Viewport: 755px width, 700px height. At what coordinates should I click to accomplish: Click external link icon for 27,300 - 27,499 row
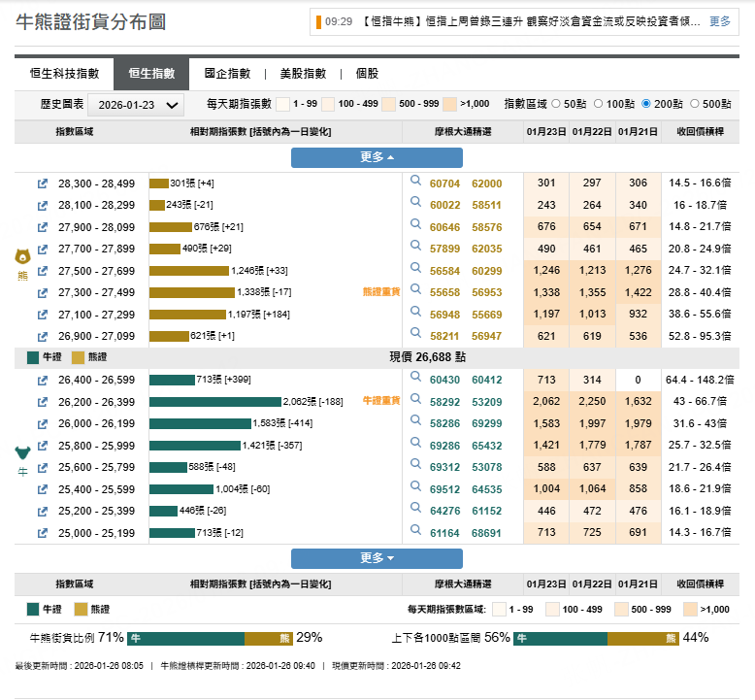coord(42,292)
